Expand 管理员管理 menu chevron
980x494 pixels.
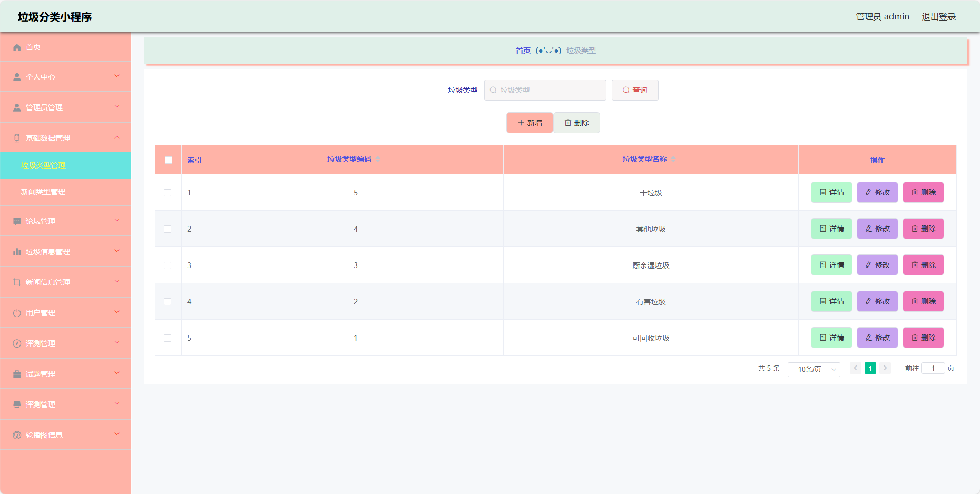117,107
